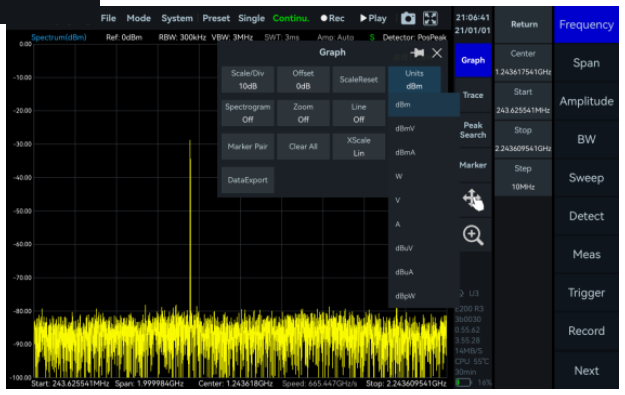625x395 pixels.
Task: Select W unit option
Action: [x=424, y=177]
